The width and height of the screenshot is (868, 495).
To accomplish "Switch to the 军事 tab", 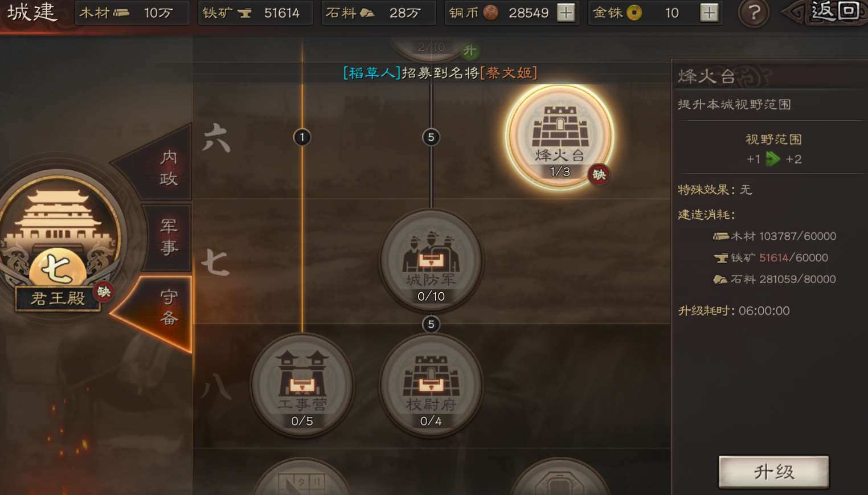I will pos(168,236).
